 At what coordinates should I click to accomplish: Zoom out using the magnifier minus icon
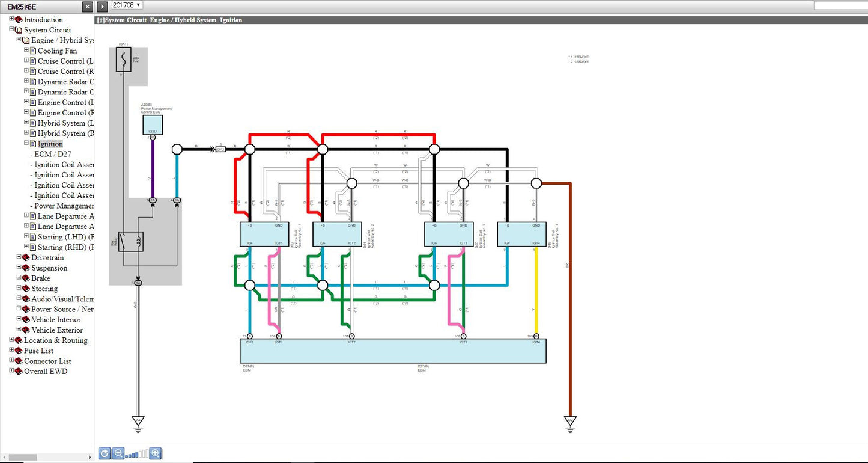(x=118, y=453)
